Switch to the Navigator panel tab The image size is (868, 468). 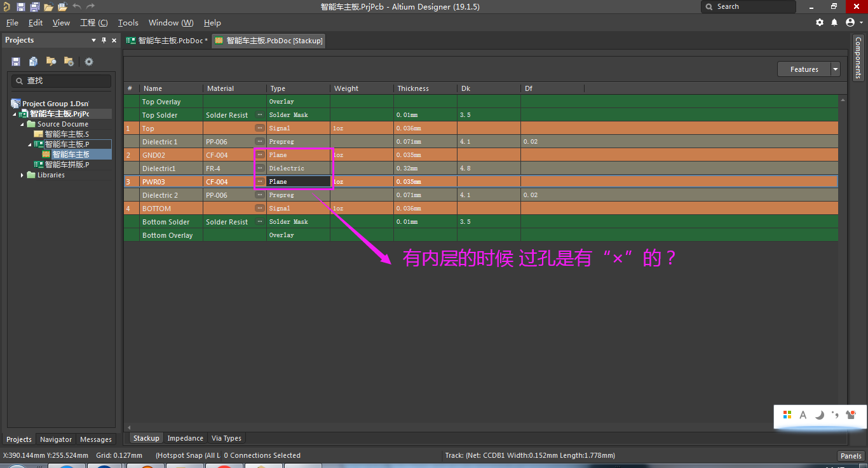point(56,439)
